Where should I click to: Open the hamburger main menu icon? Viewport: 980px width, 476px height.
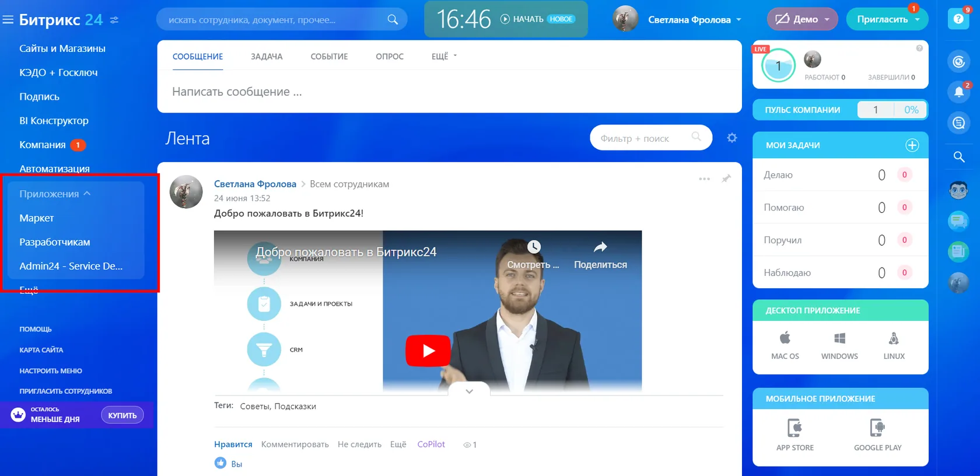coord(8,20)
